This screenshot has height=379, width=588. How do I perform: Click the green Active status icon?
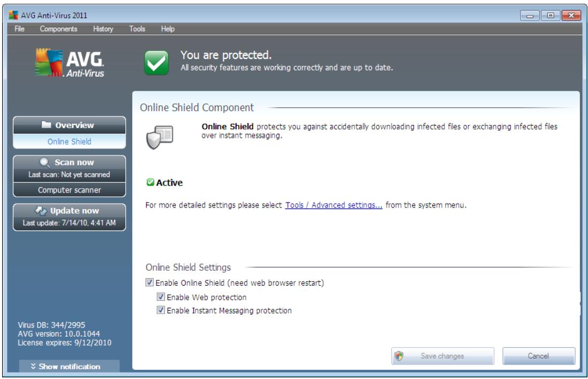coord(150,182)
